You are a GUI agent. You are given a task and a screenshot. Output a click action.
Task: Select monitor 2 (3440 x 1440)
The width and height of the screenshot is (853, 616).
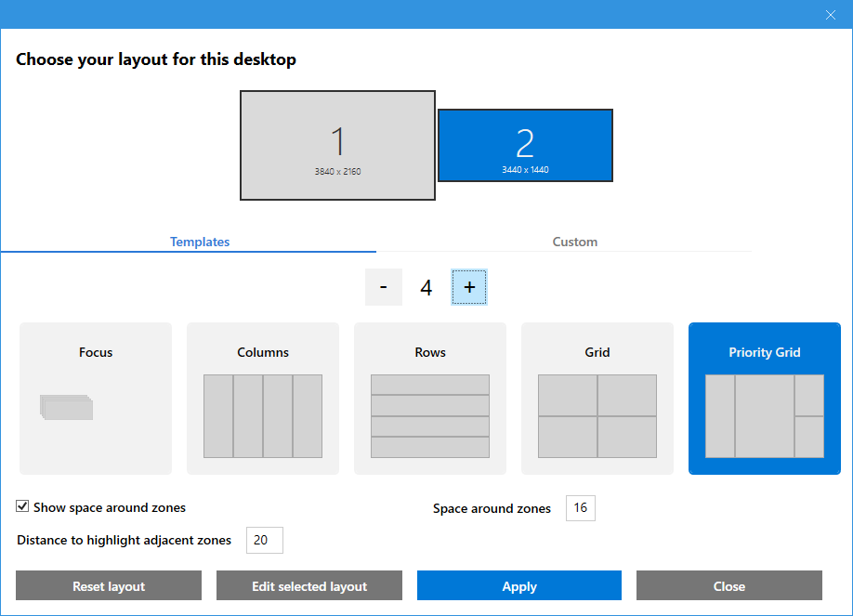pyautogui.click(x=525, y=145)
